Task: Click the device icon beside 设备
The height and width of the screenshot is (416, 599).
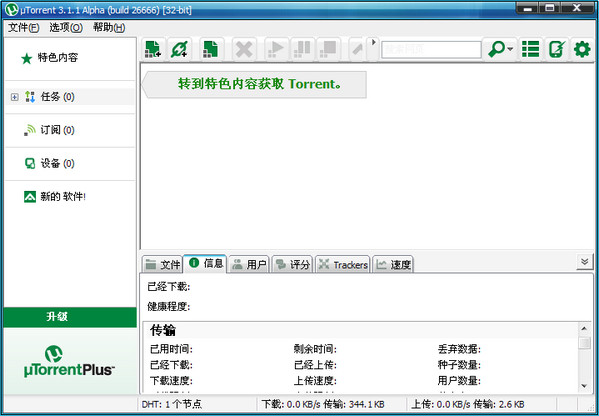Action: [x=30, y=163]
